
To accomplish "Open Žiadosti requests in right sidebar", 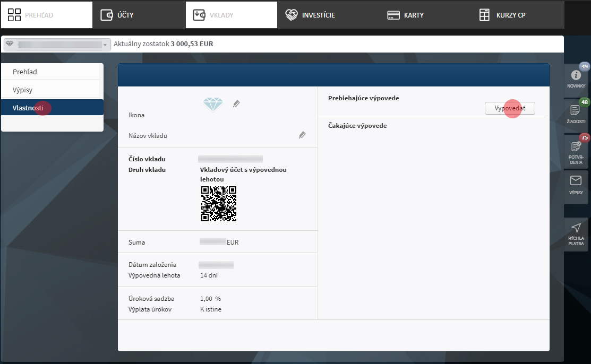I will pos(576,114).
